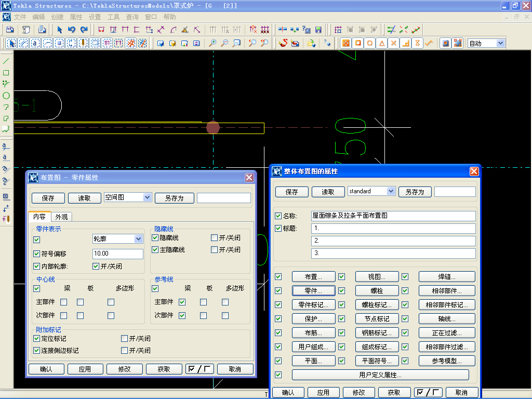Click the 工具 menu

(x=113, y=17)
